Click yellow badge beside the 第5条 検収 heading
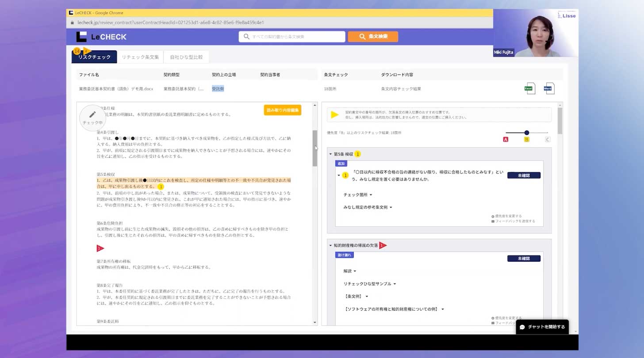The image size is (644, 358). click(358, 154)
